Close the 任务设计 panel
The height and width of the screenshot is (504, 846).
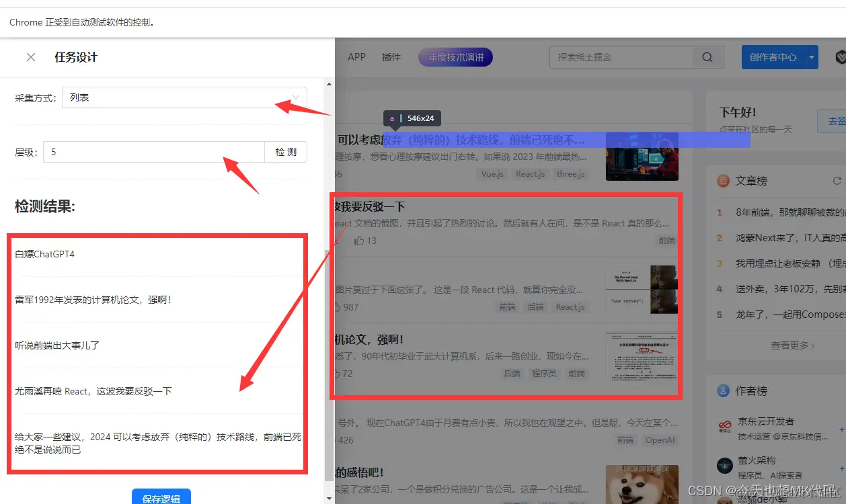(30, 56)
